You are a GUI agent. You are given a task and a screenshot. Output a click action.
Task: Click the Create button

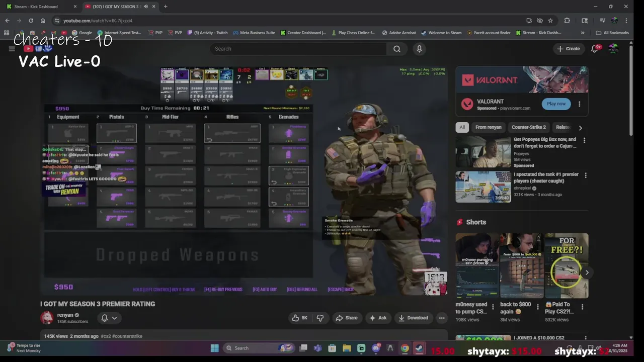coord(569,49)
